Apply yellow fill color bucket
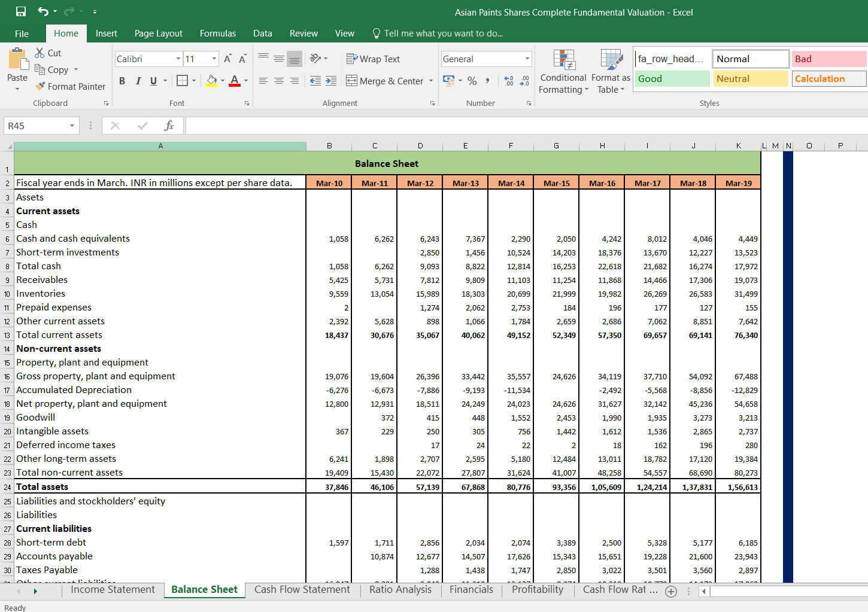 pyautogui.click(x=211, y=81)
